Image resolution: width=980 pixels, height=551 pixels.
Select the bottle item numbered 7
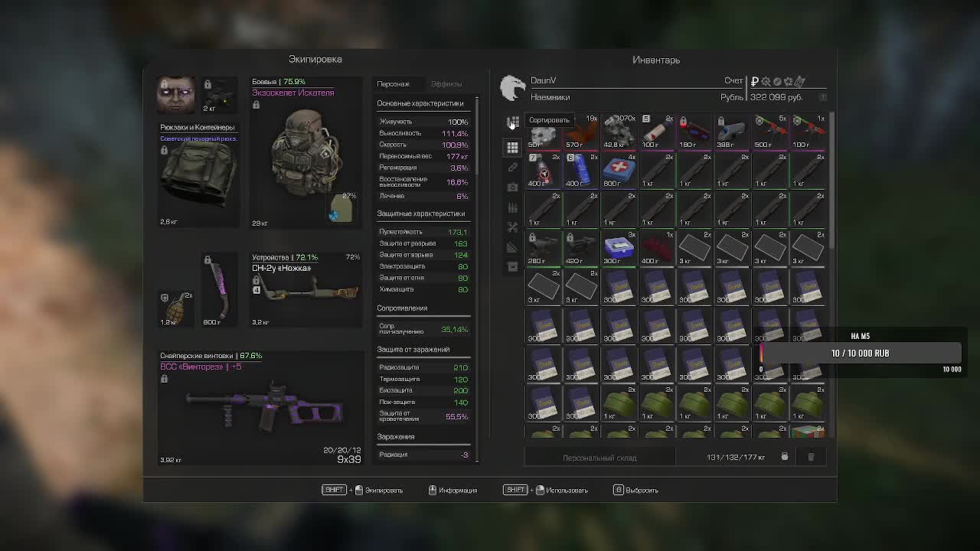pyautogui.click(x=544, y=170)
